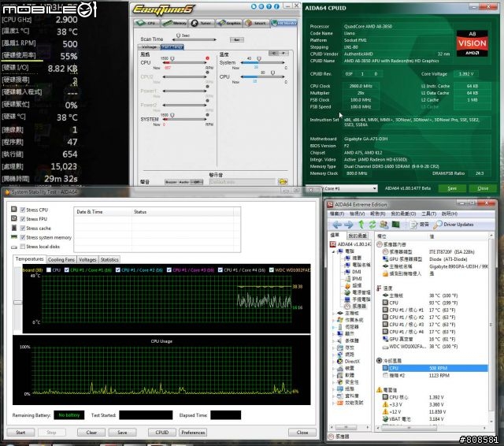
Task: Click first blue round icon in EasyTune6 title
Action: point(254,6)
